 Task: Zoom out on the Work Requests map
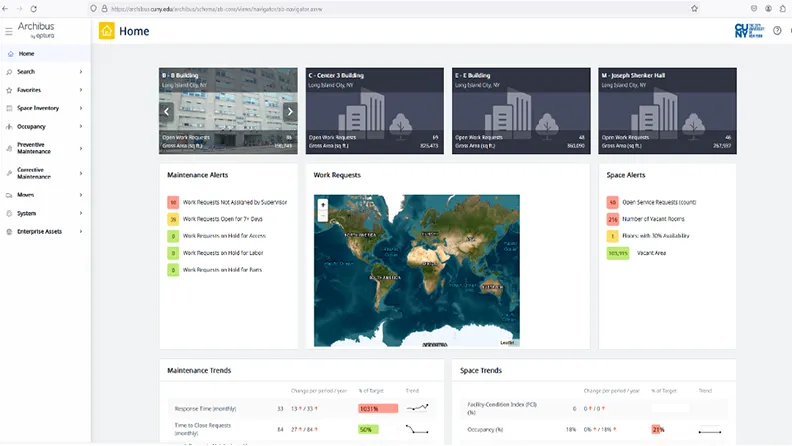point(323,216)
